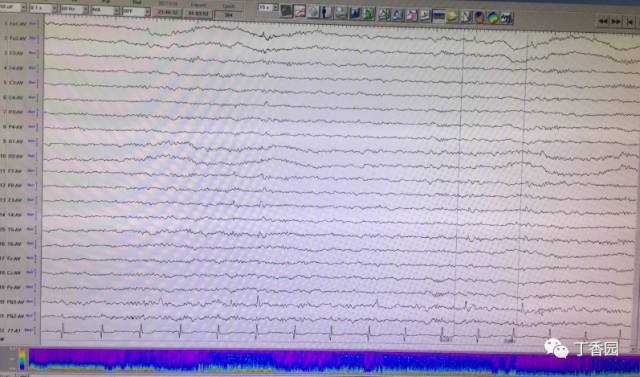The image size is (640, 377).
Task: Click the recording clock time field
Action: 168,13
